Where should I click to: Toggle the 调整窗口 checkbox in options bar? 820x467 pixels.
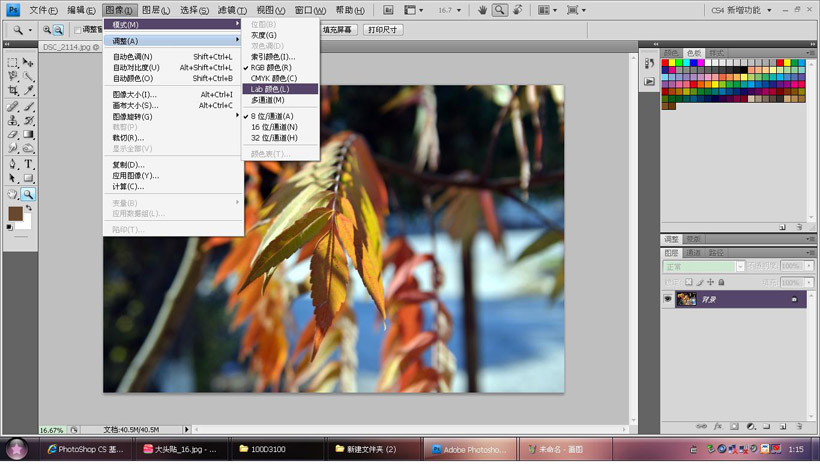(77, 30)
